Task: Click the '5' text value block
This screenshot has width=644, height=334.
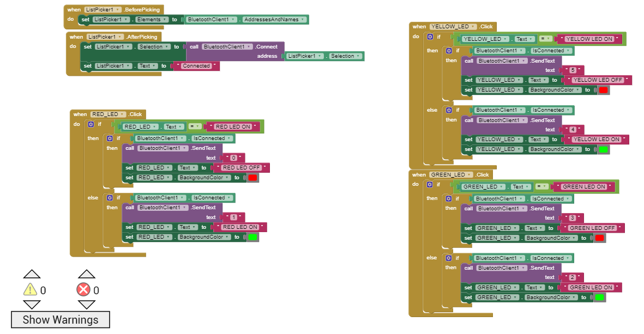Action: point(573,70)
